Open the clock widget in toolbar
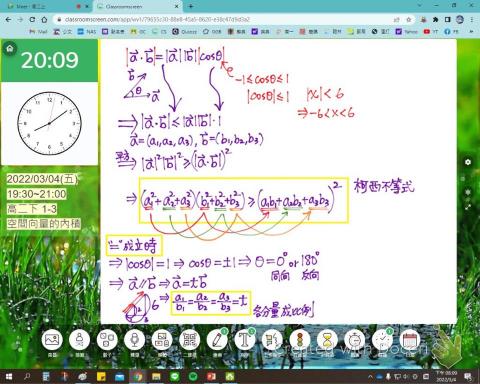480x384 pixels. (x=382, y=340)
